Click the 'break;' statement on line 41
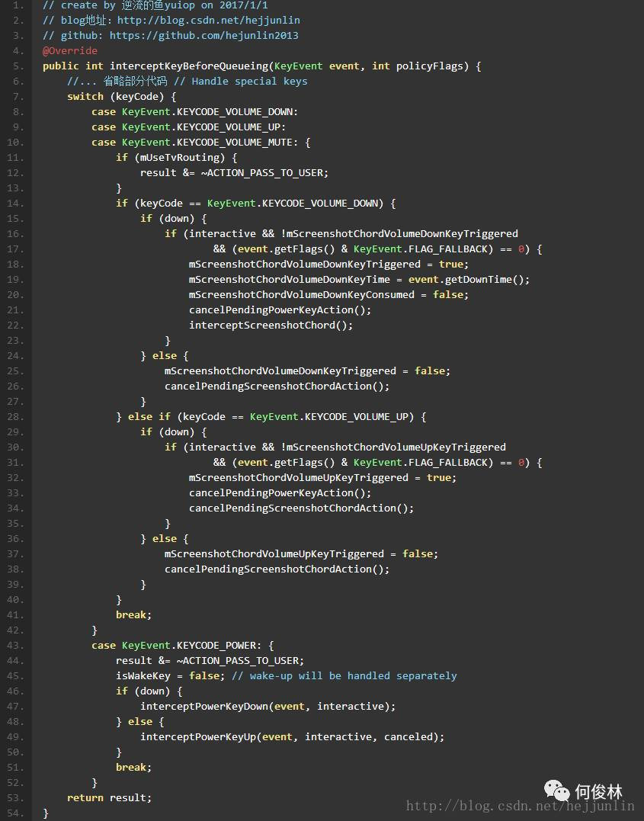This screenshot has width=644, height=821. (133, 614)
